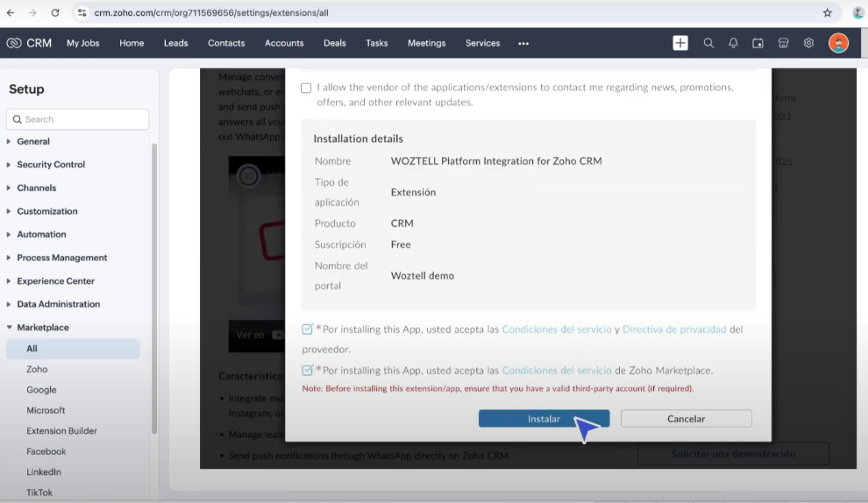Open the notifications bell
The image size is (868, 503).
click(733, 43)
